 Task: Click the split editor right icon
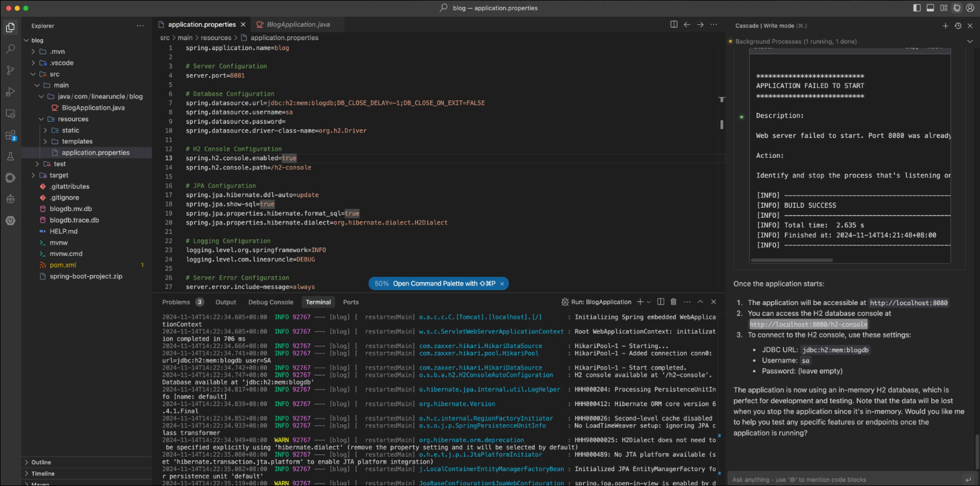click(x=674, y=24)
